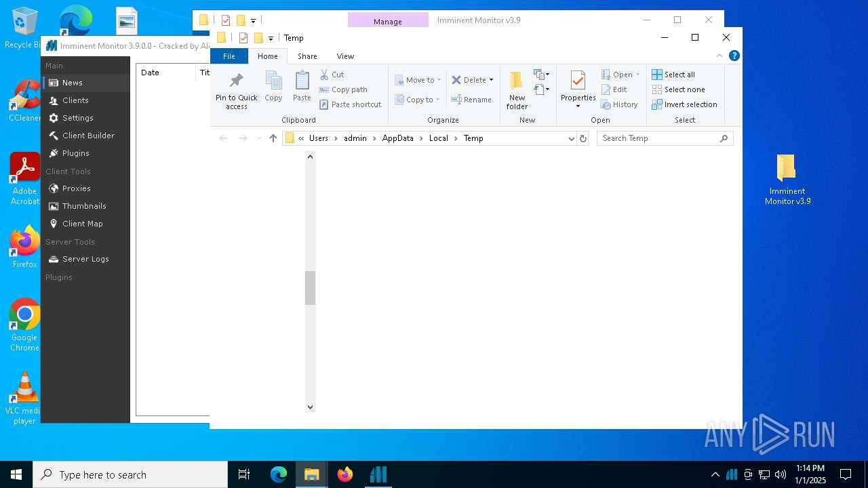
Task: Show hidden system tray icons
Action: [715, 474]
